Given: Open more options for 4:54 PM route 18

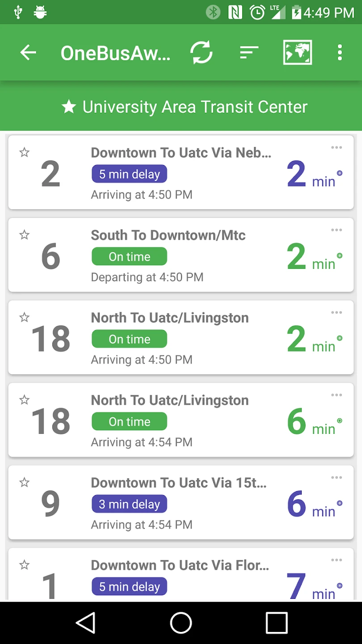Looking at the screenshot, I should coord(337,395).
